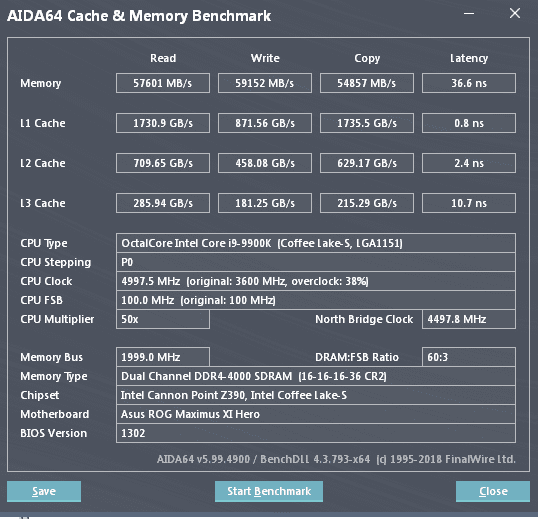Click L2 Cache Copy 629.17 GB/s
The width and height of the screenshot is (538, 519).
coord(367,163)
